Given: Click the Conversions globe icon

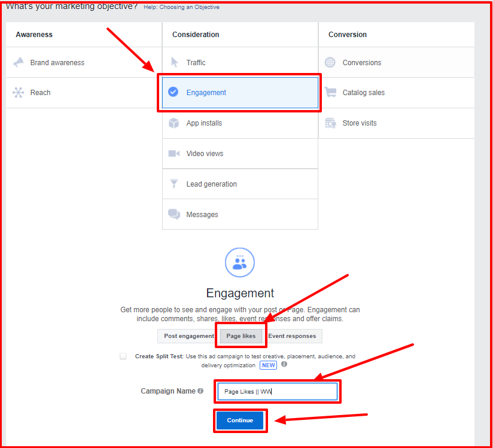Looking at the screenshot, I should click(330, 62).
